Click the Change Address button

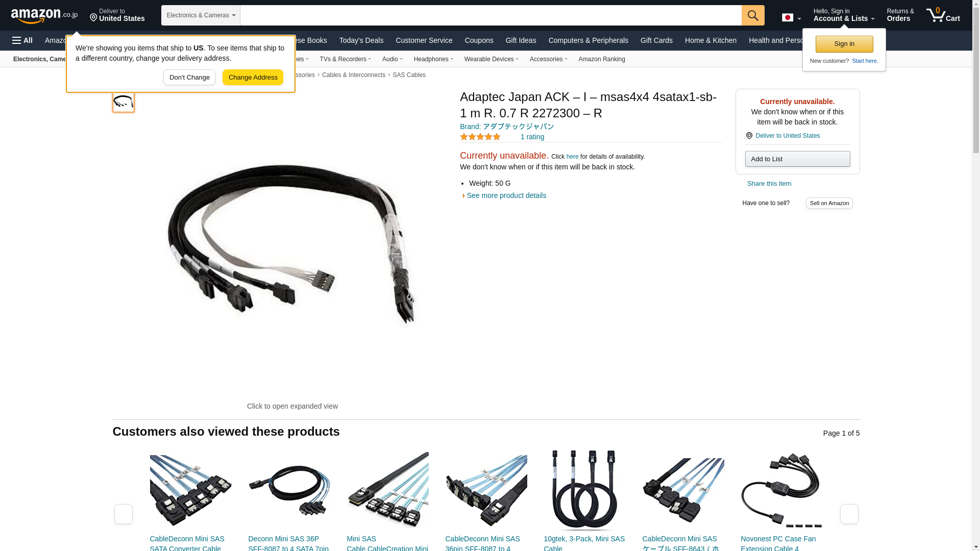tap(253, 78)
